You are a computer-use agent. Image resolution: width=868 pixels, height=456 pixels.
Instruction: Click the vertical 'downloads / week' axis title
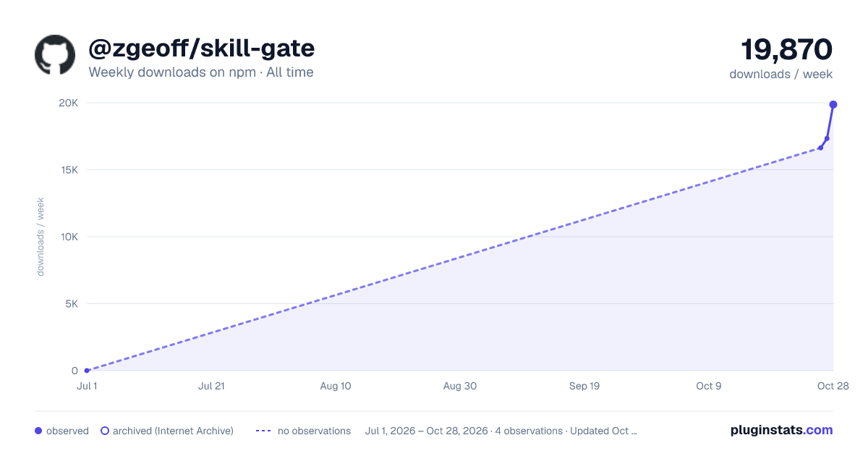[41, 237]
